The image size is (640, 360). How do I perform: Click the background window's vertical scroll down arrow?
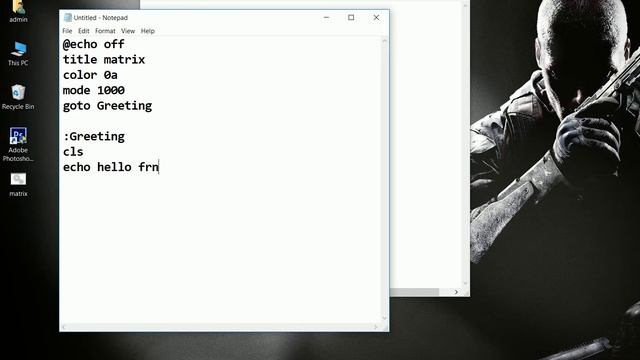click(465, 283)
